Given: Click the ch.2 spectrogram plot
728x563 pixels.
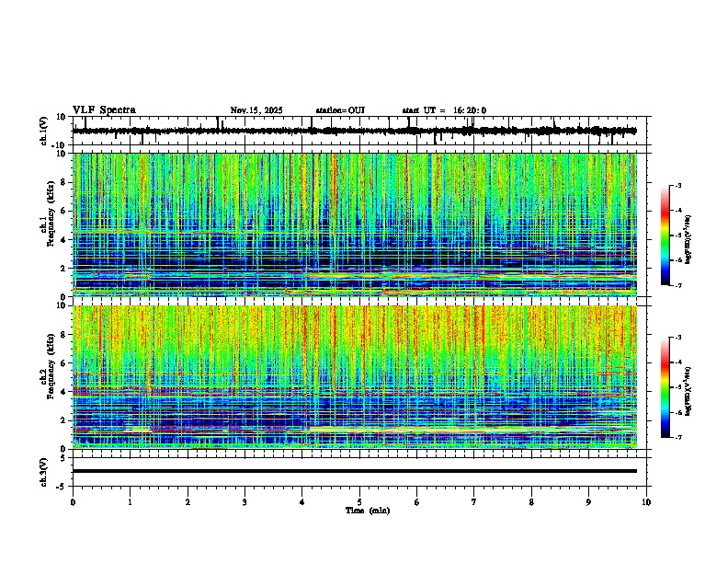Looking at the screenshot, I should 355,377.
